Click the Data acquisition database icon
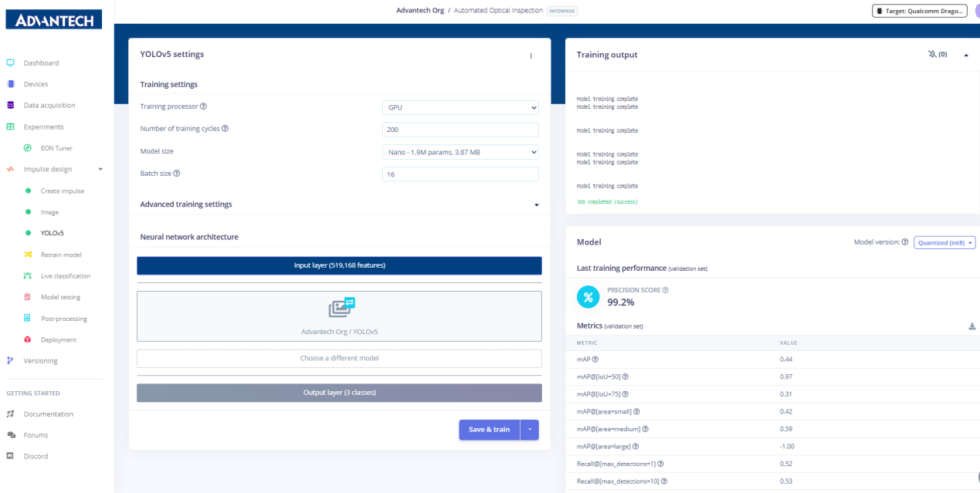Viewport: 980px width, 493px height. (10, 106)
